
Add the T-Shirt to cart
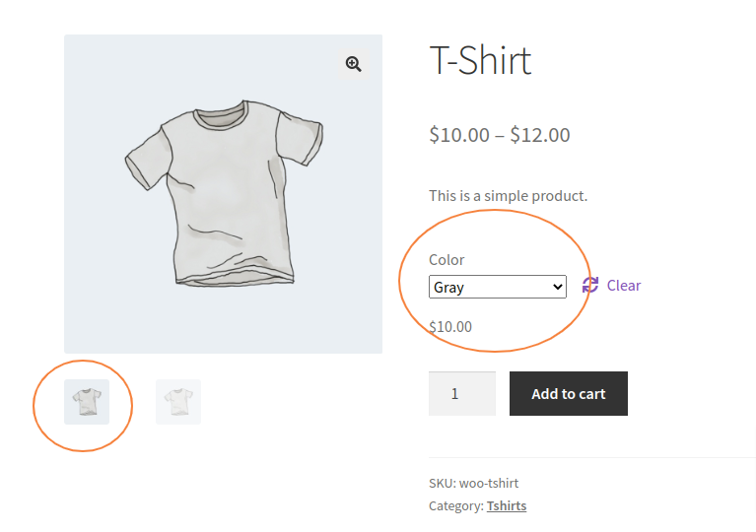pos(569,393)
